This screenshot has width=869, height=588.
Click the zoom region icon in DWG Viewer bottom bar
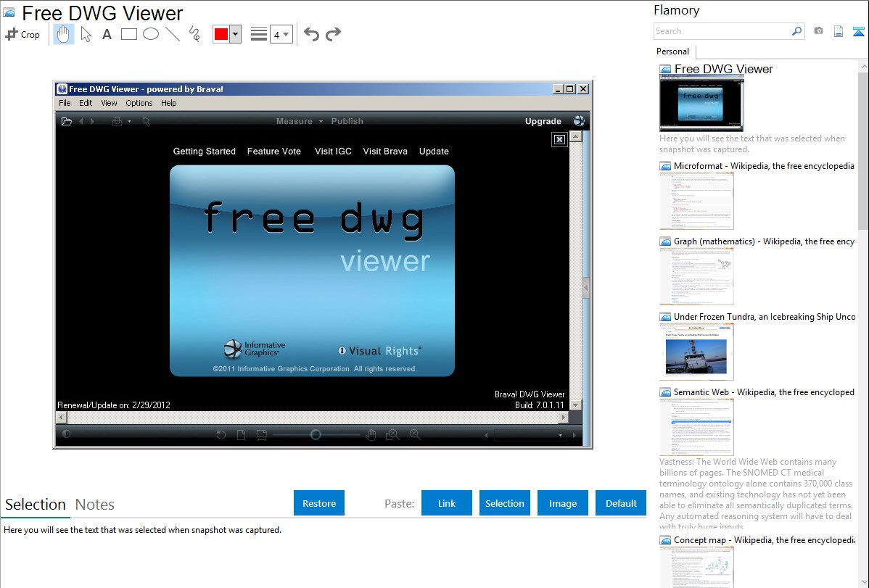point(392,435)
